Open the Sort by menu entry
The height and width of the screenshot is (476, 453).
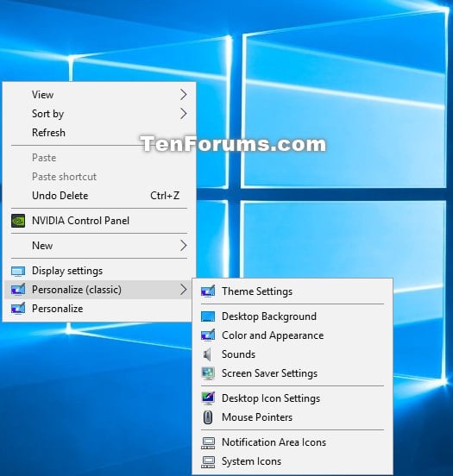[98, 114]
